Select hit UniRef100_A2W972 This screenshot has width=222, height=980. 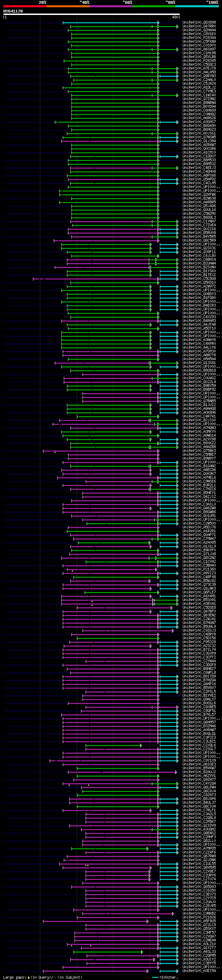point(199,286)
